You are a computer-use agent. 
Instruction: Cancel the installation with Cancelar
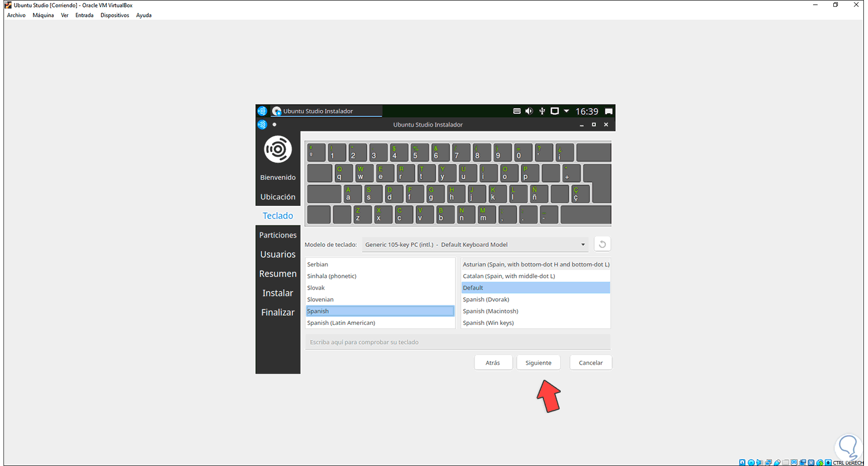tap(591, 363)
